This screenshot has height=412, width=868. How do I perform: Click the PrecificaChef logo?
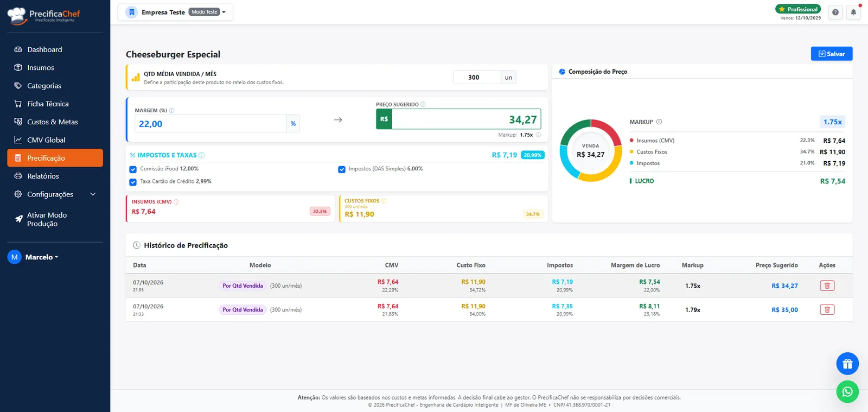[44, 15]
